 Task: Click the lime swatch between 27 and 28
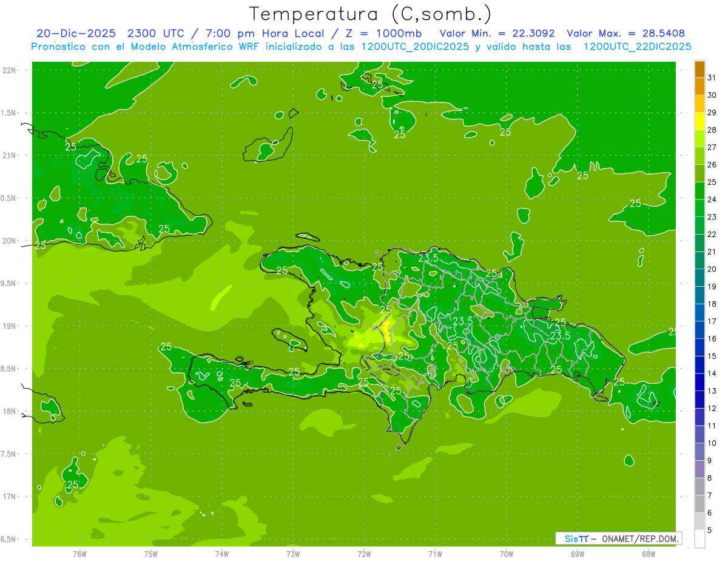pyautogui.click(x=699, y=139)
